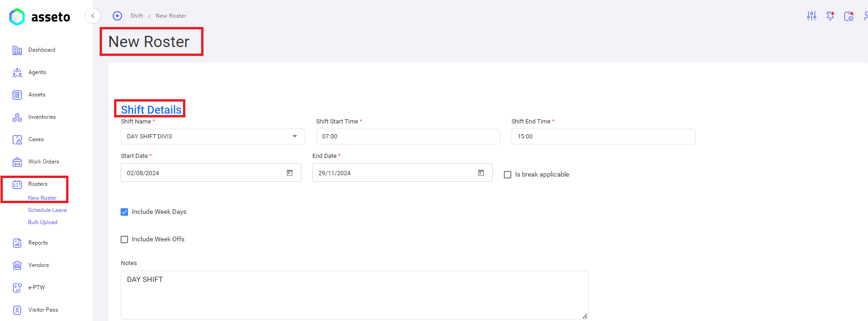This screenshot has height=321, width=868.
Task: Click the New Roster page title
Action: click(x=149, y=42)
